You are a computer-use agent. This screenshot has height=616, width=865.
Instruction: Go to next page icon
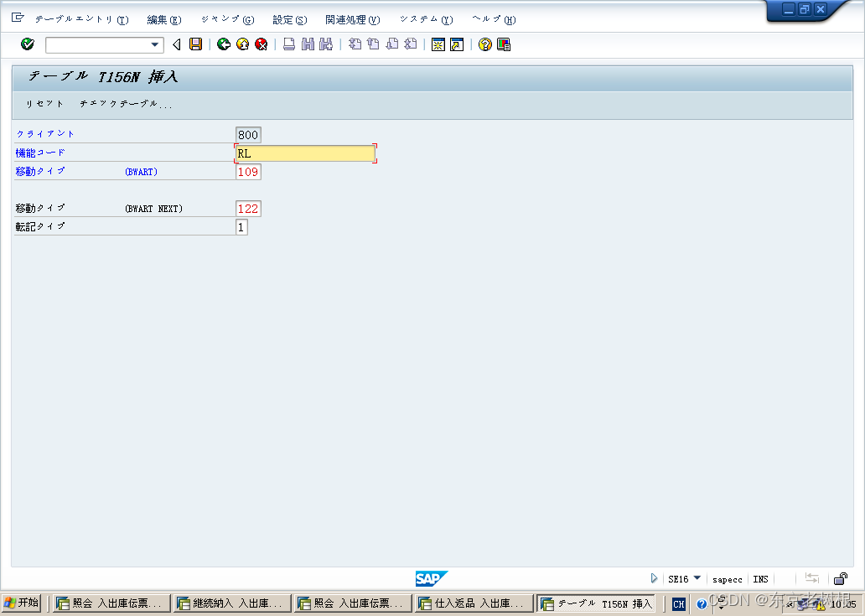(x=391, y=44)
